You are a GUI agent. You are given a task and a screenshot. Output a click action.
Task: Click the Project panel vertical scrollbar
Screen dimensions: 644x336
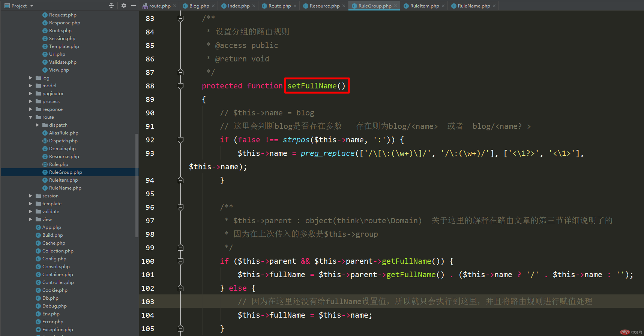[137, 185]
